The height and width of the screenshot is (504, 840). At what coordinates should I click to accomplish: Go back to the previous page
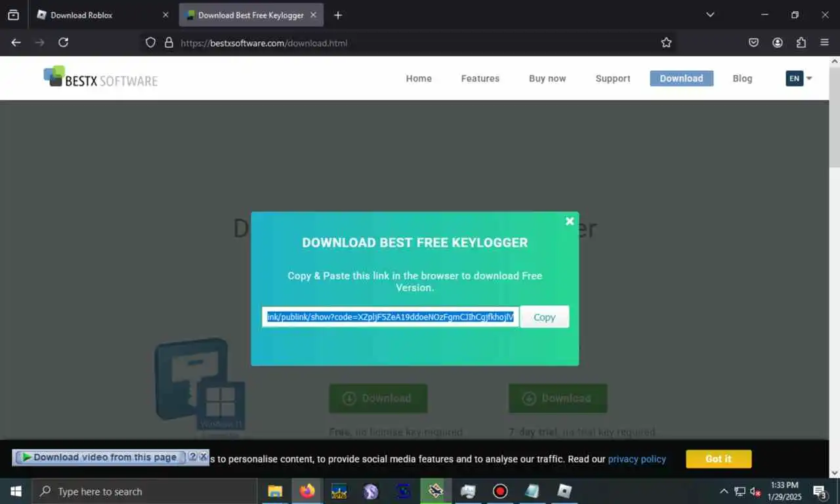click(x=16, y=43)
